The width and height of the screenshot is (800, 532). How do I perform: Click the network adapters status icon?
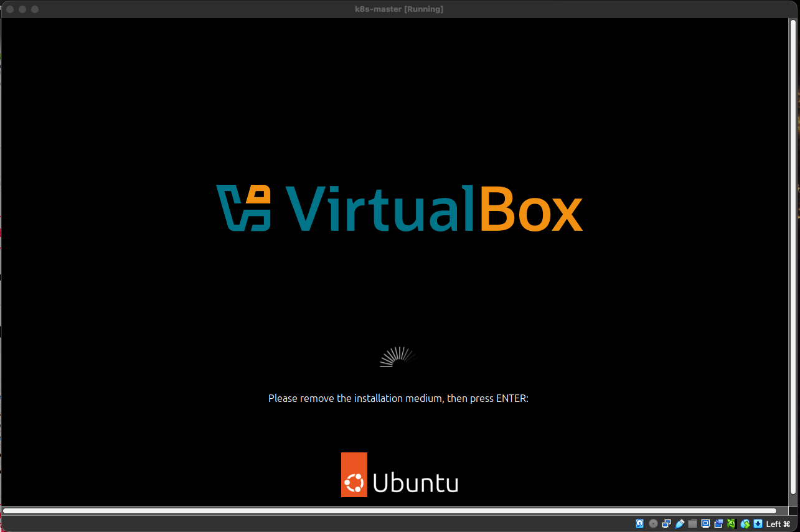[x=666, y=524]
